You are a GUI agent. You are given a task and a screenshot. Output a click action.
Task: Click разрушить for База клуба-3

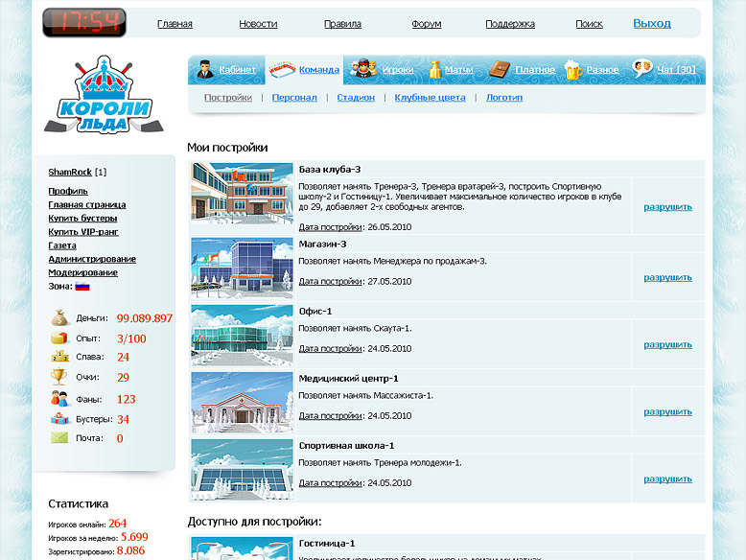[x=667, y=207]
